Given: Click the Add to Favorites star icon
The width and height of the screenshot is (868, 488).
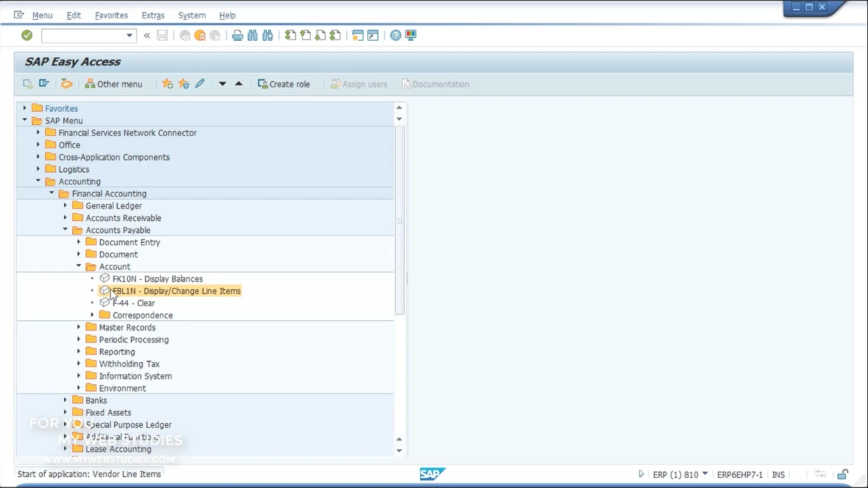Looking at the screenshot, I should point(167,84).
